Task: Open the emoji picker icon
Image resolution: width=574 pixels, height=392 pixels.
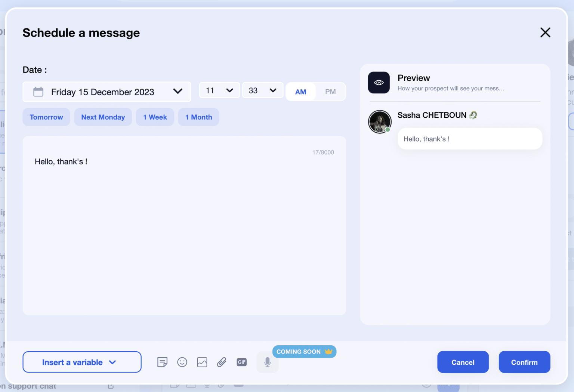Action: click(x=182, y=362)
